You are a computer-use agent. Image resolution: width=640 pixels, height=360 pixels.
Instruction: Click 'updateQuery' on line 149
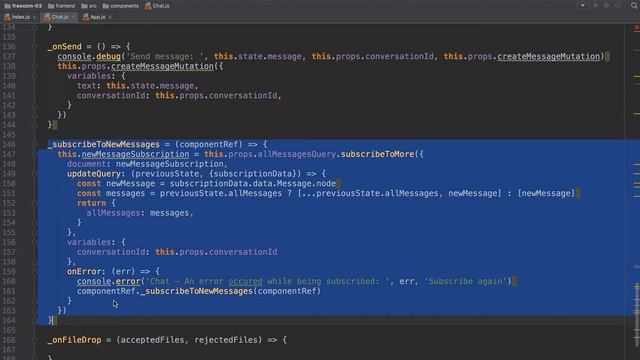94,174
